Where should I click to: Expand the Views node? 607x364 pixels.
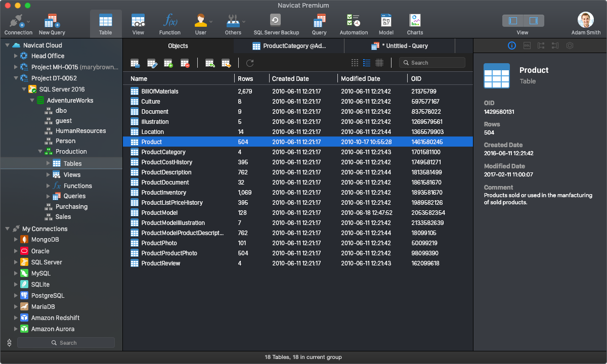click(x=48, y=174)
